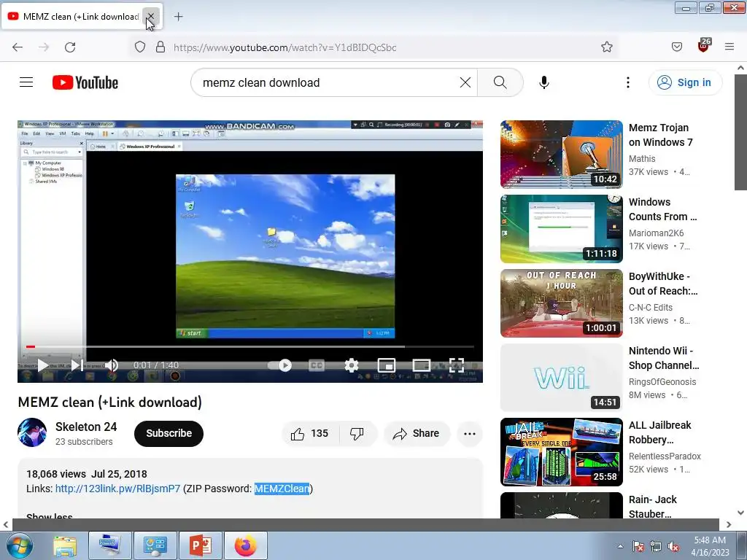Go to YouTube home via logo
The image size is (747, 560).
(85, 82)
